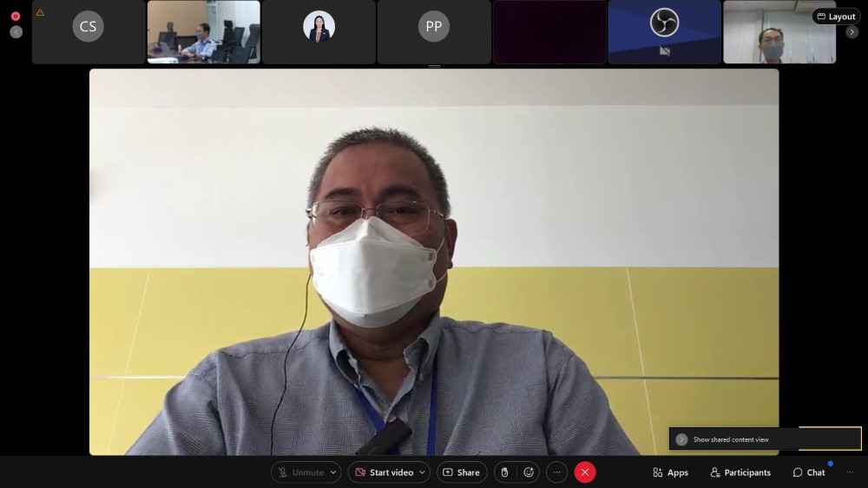868x488 pixels.
Task: Open panel options ellipsis beside Chat
Action: (x=851, y=472)
